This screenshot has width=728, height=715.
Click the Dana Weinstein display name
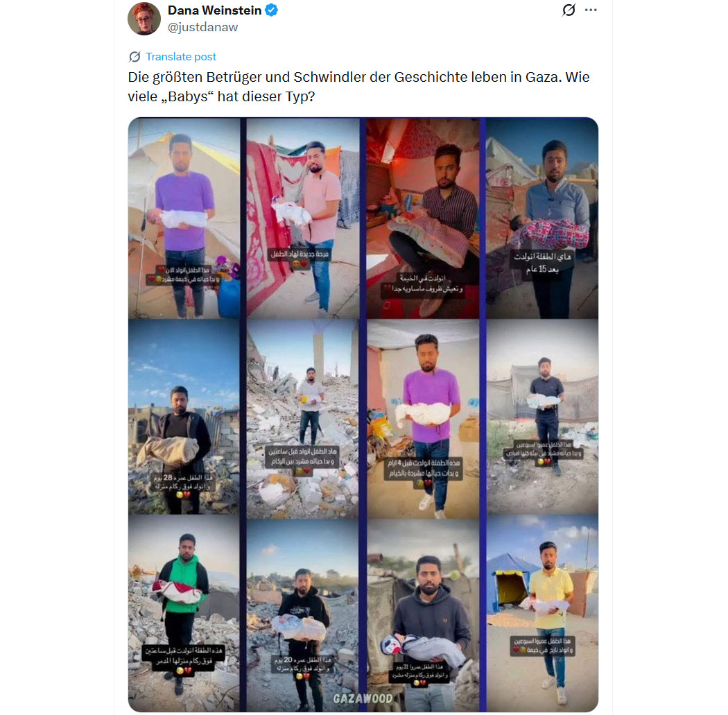click(x=214, y=10)
